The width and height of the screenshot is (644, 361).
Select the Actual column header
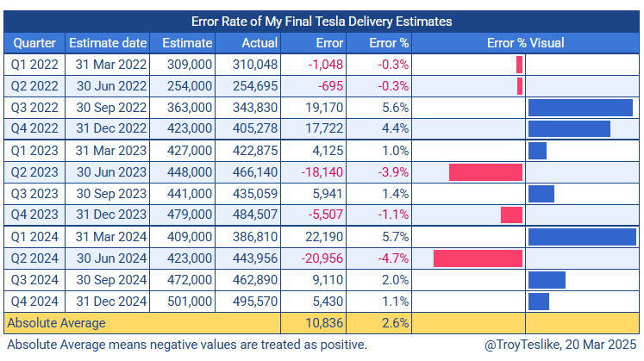[258, 42]
